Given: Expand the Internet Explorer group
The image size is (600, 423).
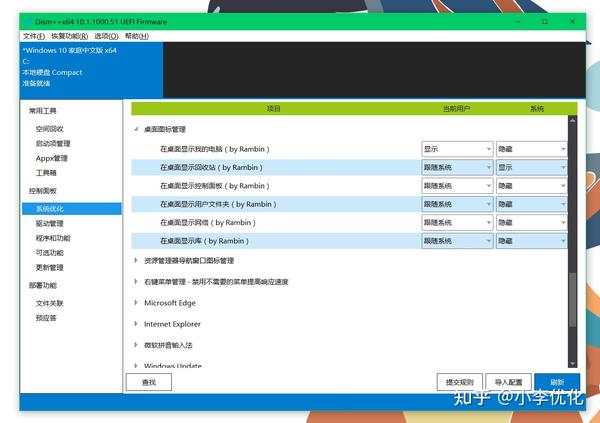Looking at the screenshot, I should click(136, 323).
